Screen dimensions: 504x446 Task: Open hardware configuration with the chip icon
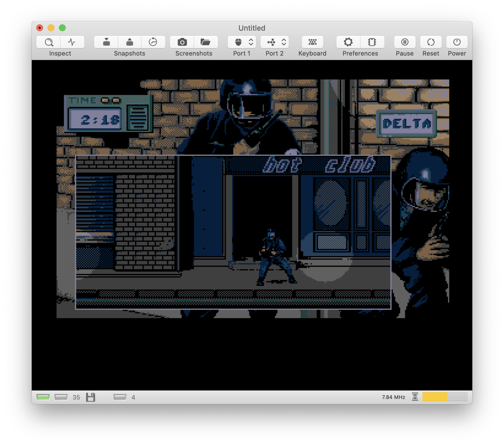tap(372, 42)
